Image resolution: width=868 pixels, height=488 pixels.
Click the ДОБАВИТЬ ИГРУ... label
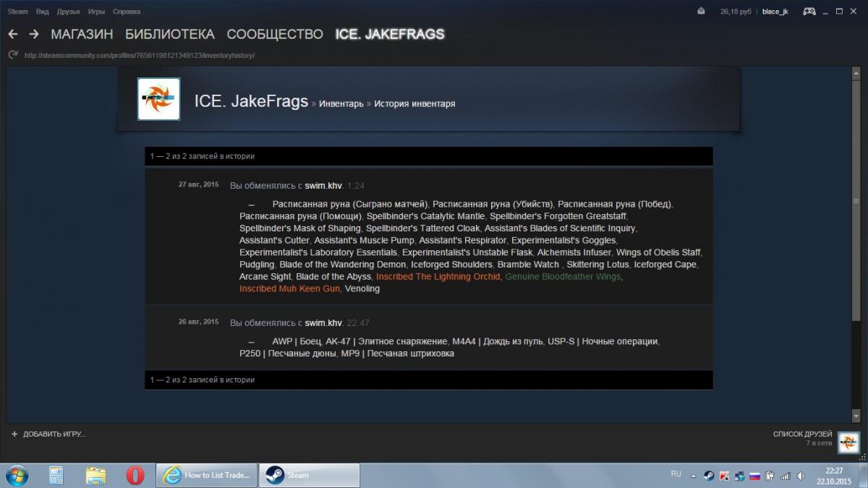click(54, 434)
